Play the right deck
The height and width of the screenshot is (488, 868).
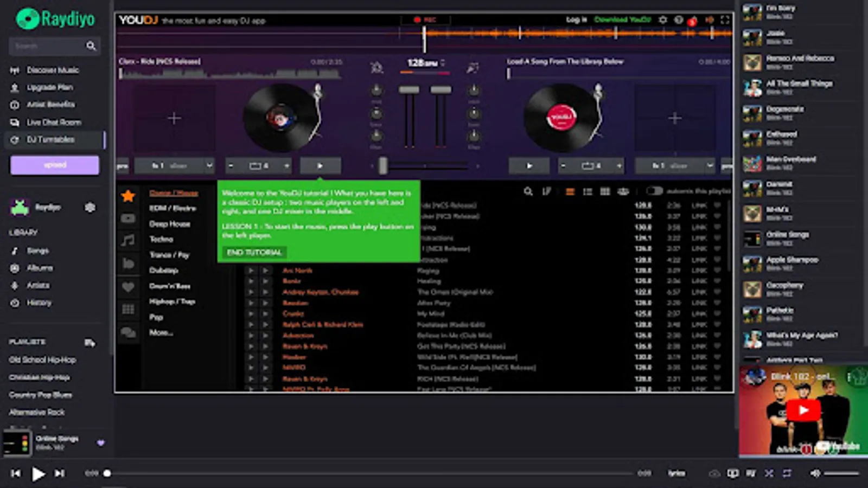pos(529,166)
